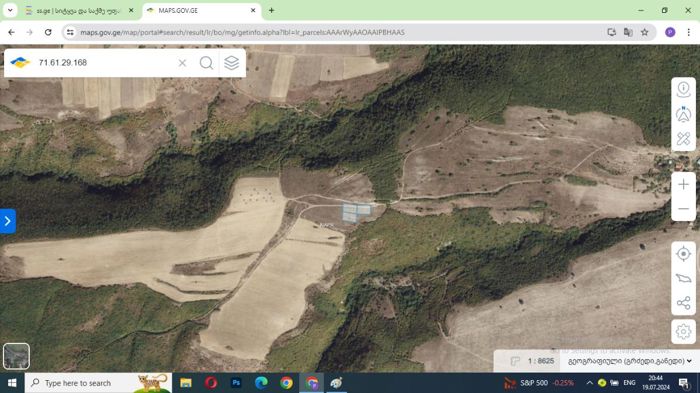Share the current map view

pos(683,303)
